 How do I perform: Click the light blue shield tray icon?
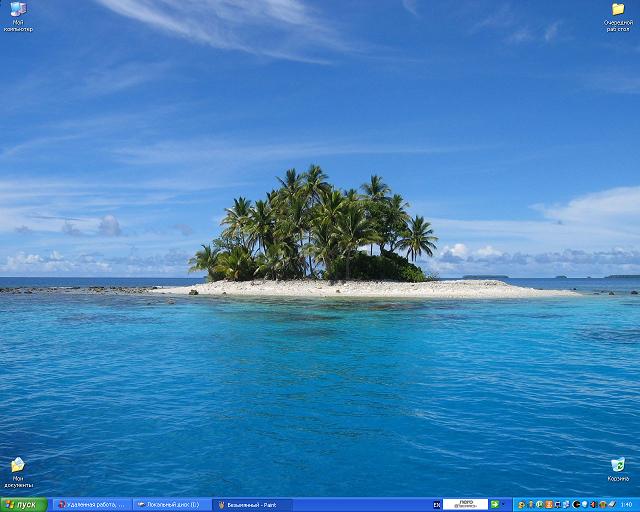(x=584, y=504)
